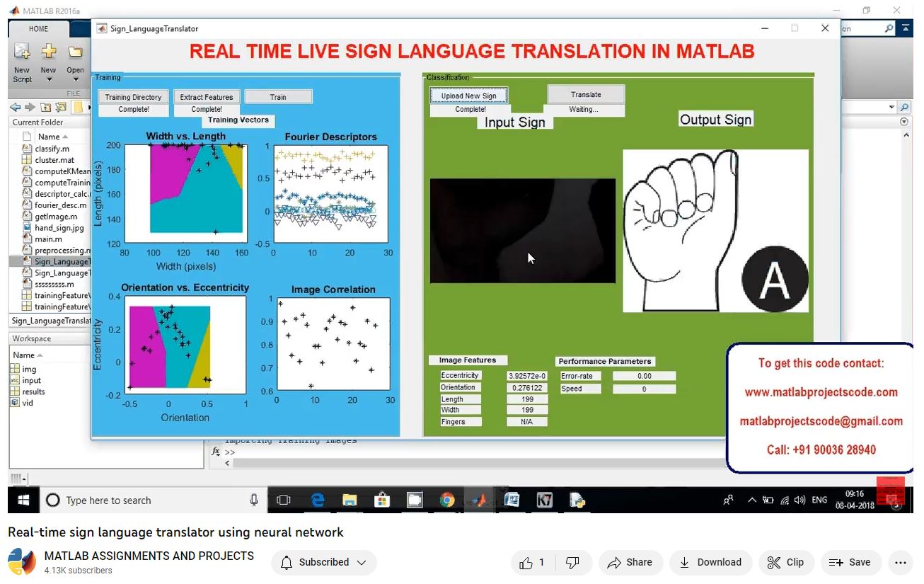Go back with the folder back arrow
The image size is (924, 584).
16,108
